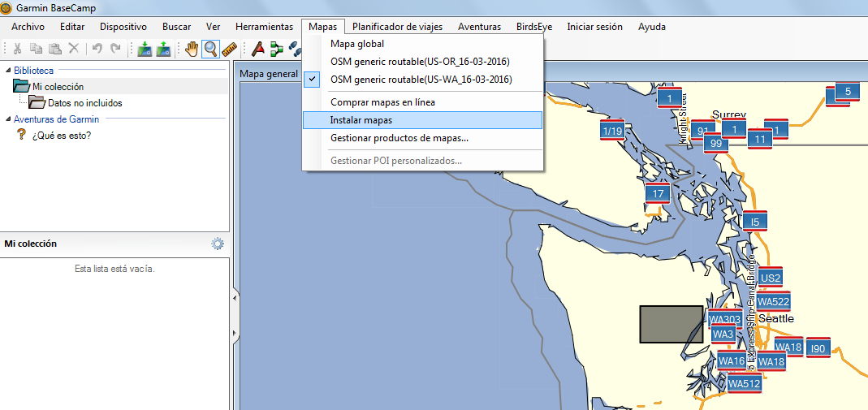Enable OSM generic routable US-OR map

(x=422, y=62)
